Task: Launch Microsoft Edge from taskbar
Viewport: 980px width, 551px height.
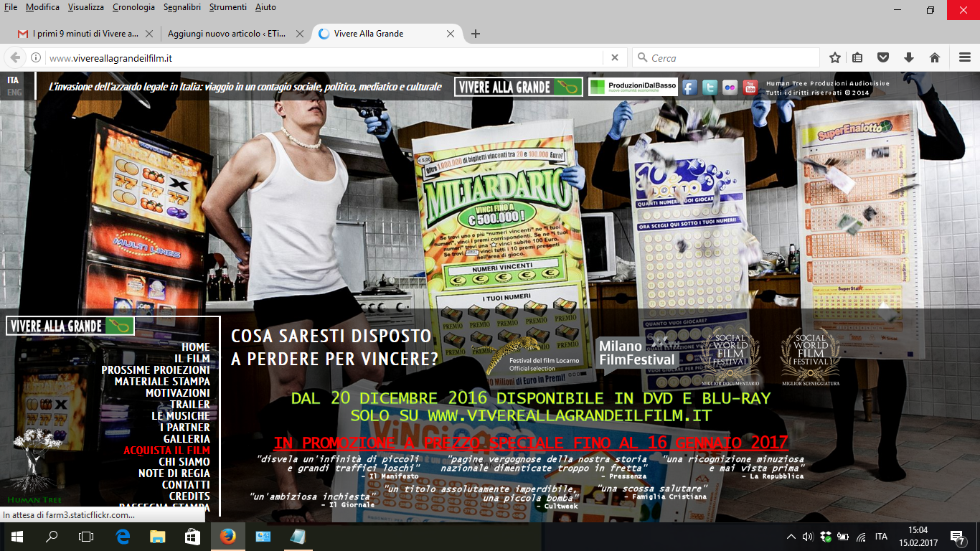Action: [x=123, y=536]
